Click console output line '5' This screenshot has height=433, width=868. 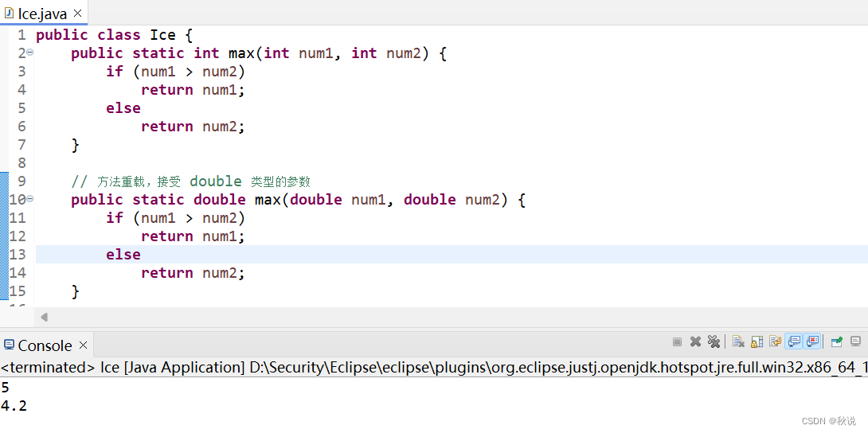(5, 388)
